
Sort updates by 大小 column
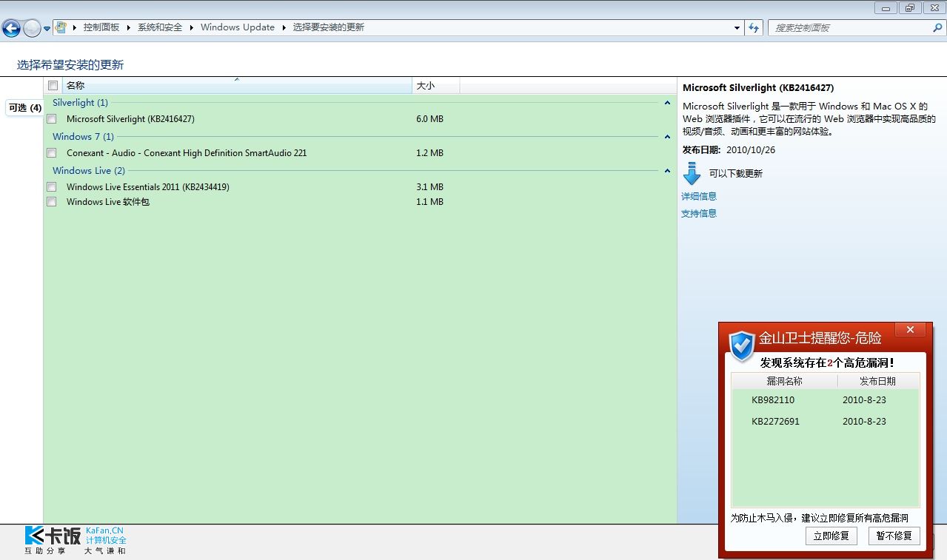click(x=436, y=86)
